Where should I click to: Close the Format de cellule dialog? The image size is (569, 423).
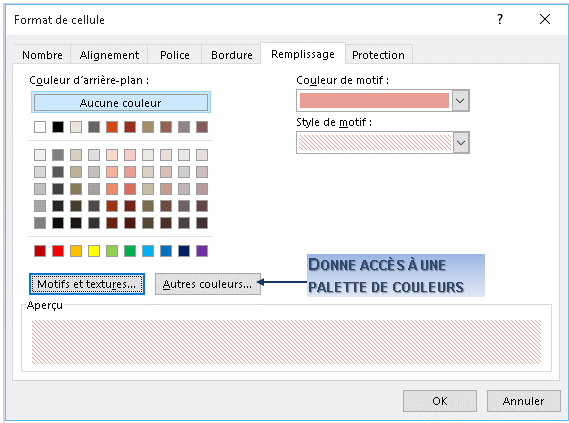pos(545,19)
